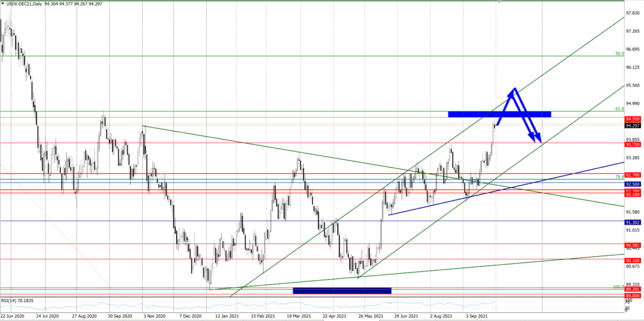Click the black 94.297 current price label
This screenshot has width=644, height=321.
[633, 125]
